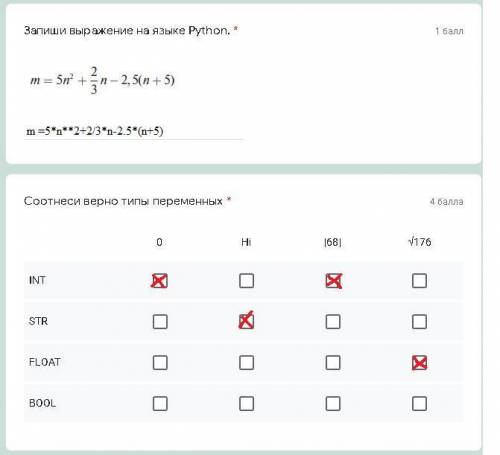Check the FLOAT checkbox under column 0
This screenshot has width=500, height=455.
click(160, 363)
